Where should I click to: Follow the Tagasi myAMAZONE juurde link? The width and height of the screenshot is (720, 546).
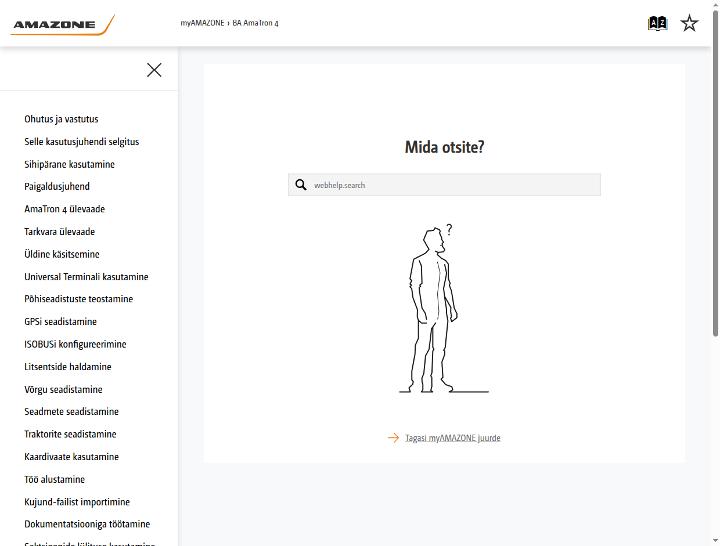[x=453, y=438]
